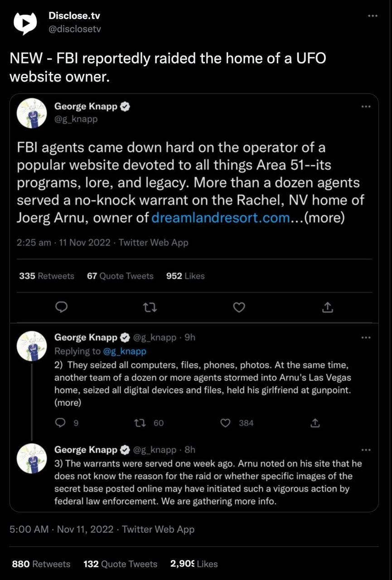This screenshot has height=580, width=392.
Task: Open the more options menu on Disclose.tv tweet
Action: 373,16
